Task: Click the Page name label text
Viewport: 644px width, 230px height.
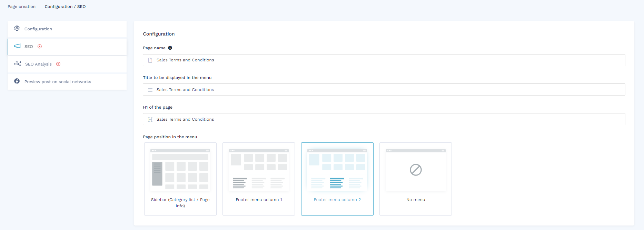Action: 154,48
